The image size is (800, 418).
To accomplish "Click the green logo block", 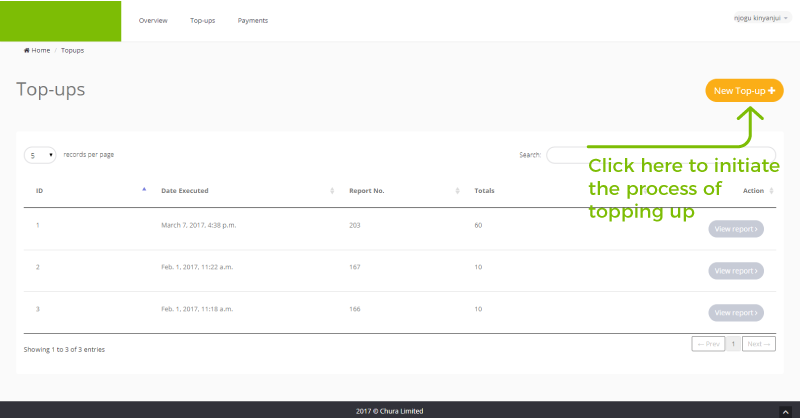I will click(60, 21).
